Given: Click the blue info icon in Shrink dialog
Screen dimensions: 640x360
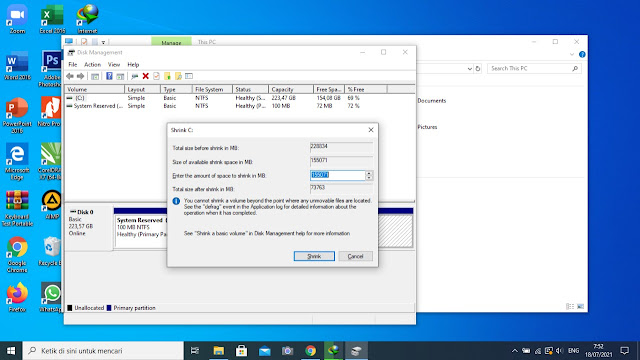Looking at the screenshot, I should [x=176, y=201].
